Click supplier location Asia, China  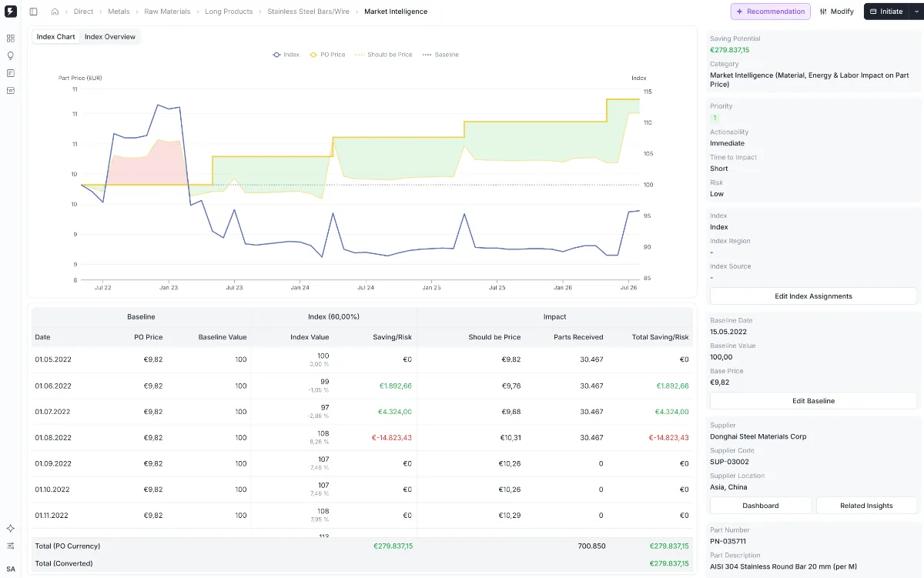point(728,487)
